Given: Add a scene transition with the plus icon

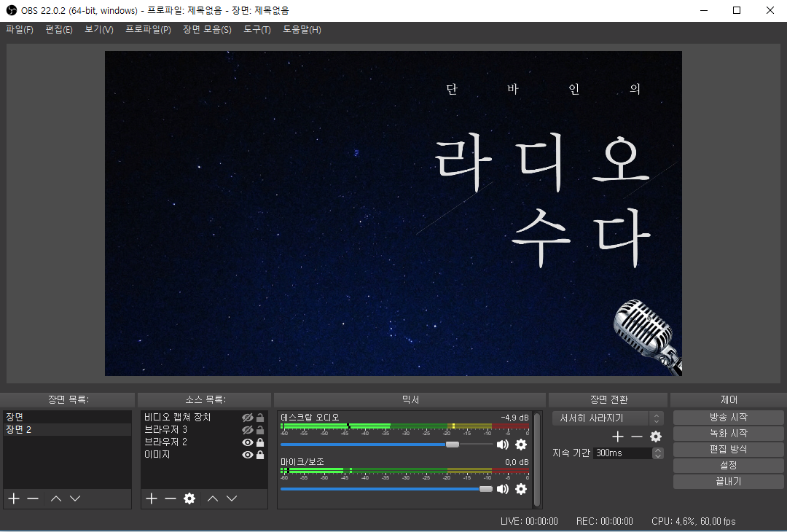Looking at the screenshot, I should pos(618,437).
